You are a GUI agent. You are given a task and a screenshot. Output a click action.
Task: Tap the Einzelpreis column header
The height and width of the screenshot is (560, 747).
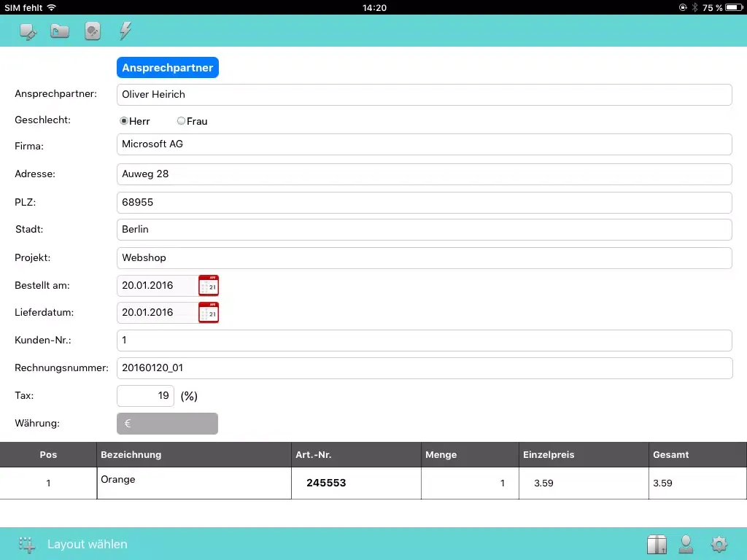tap(584, 455)
